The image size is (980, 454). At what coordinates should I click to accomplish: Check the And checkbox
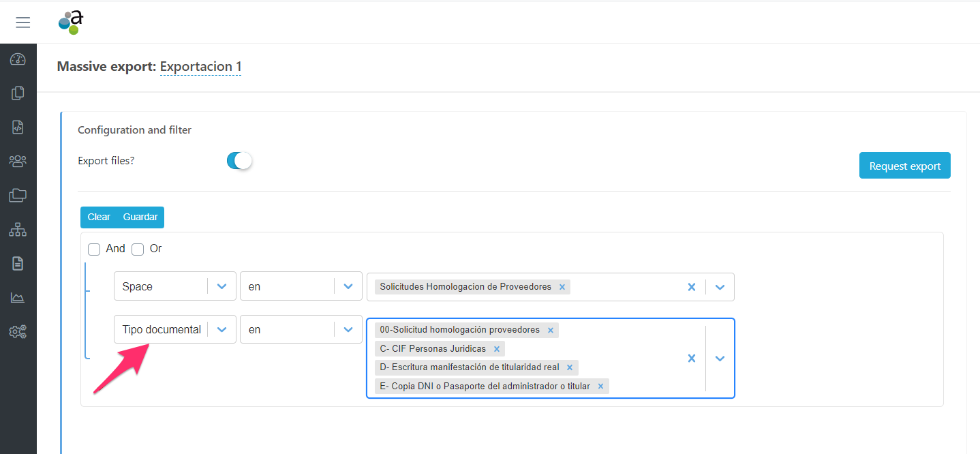pos(94,249)
